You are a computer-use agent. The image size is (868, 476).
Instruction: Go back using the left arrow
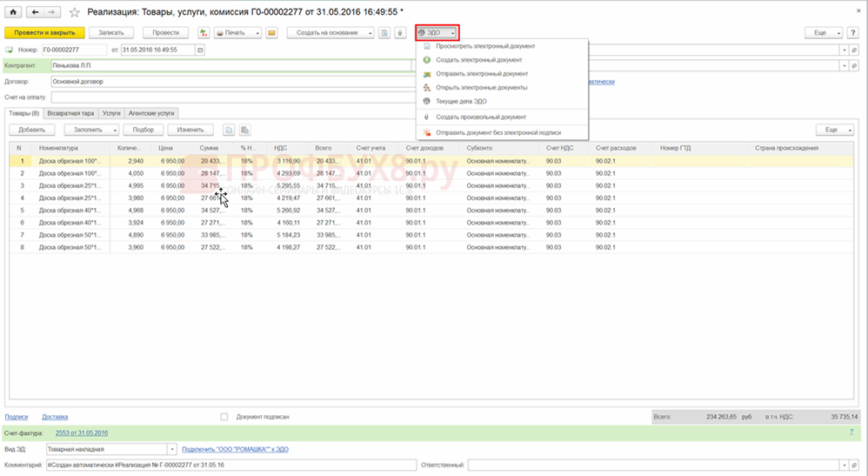(34, 12)
